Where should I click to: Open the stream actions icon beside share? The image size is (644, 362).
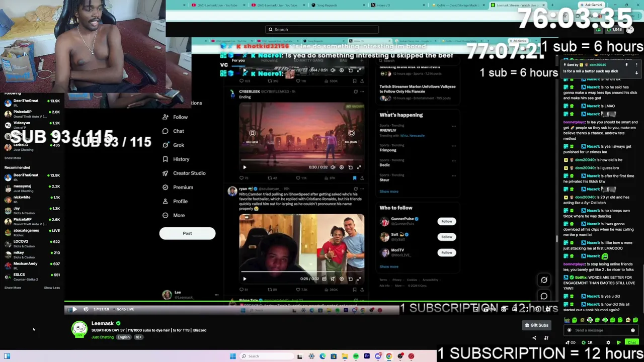click(546, 338)
